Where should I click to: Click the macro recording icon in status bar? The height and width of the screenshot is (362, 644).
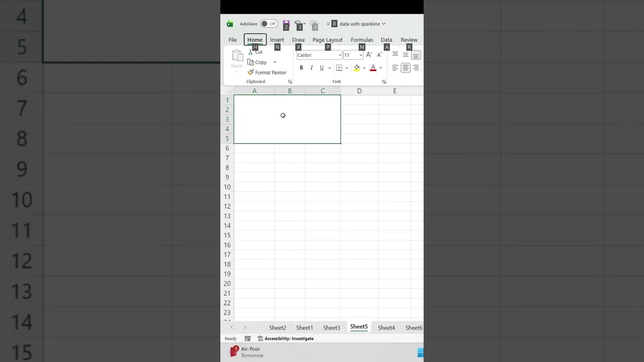248,339
